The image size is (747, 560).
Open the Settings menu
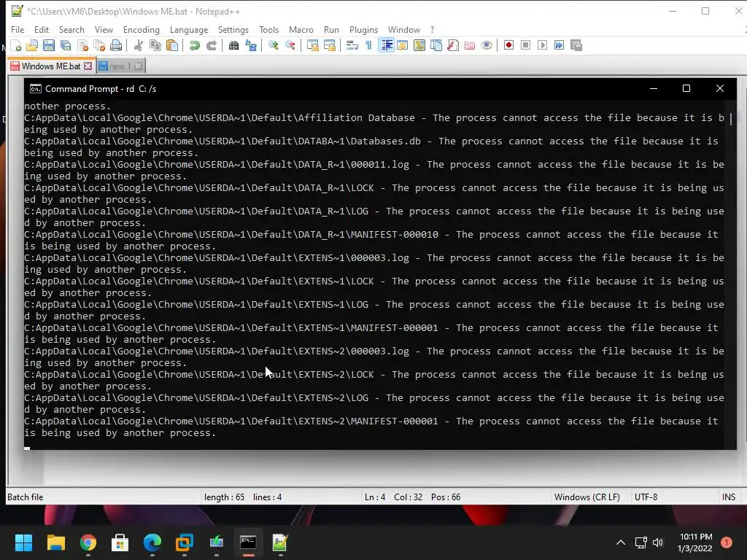[x=233, y=29]
